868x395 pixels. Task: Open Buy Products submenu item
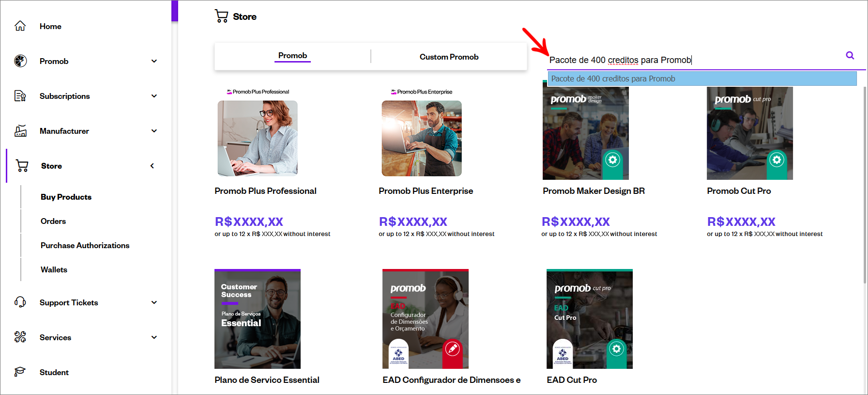[x=66, y=197]
